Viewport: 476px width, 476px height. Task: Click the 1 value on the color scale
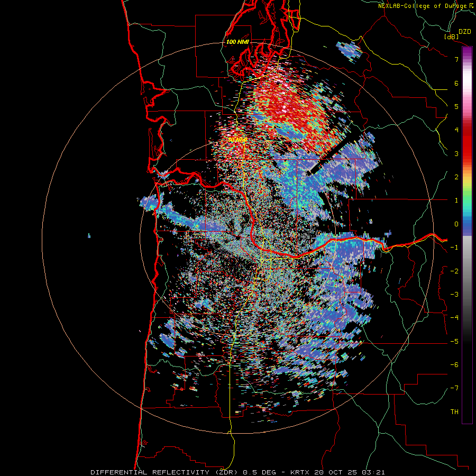click(x=456, y=200)
